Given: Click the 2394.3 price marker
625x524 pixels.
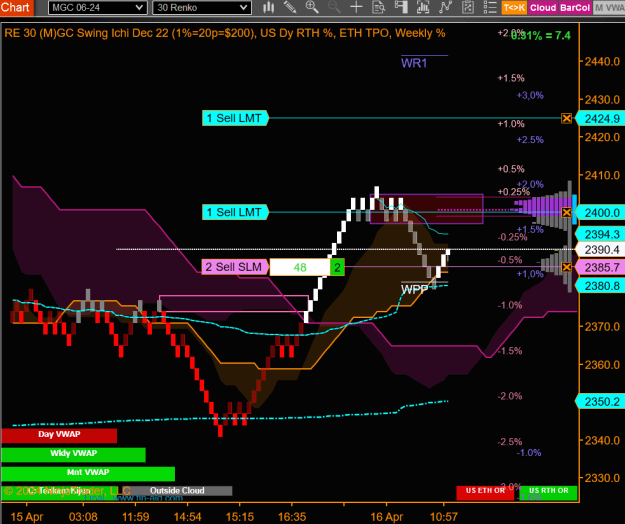Looking at the screenshot, I should (601, 234).
